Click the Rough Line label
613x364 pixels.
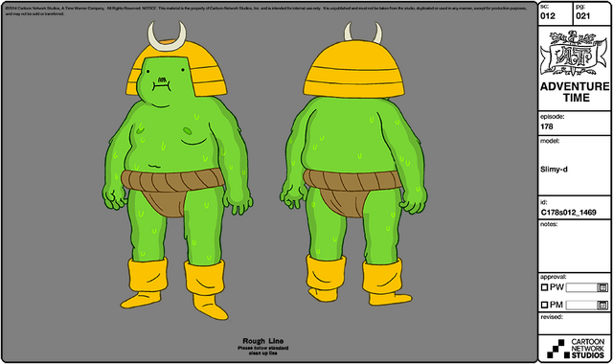[262, 341]
